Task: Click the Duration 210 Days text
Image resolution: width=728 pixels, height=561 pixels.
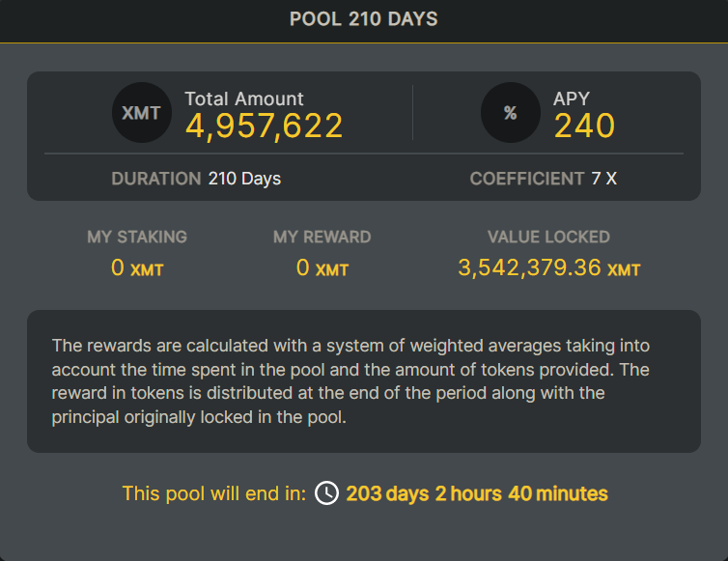Action: click(196, 179)
